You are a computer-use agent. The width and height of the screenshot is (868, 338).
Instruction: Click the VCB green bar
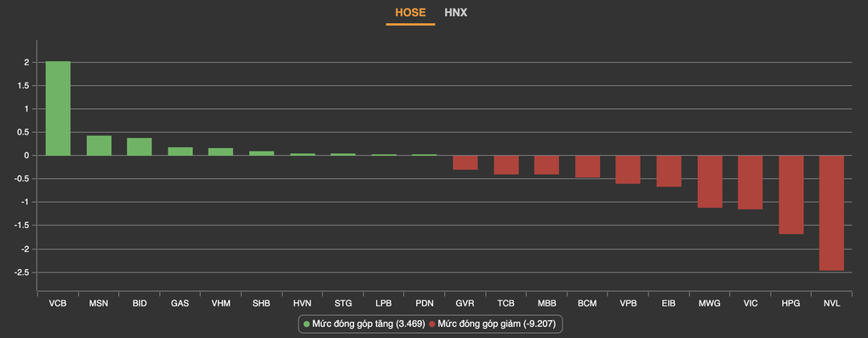58,109
